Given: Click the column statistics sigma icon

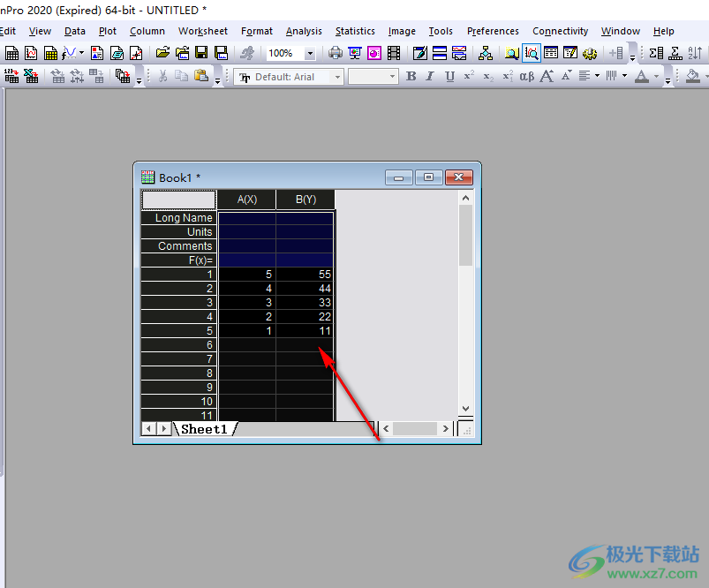Looking at the screenshot, I should tap(656, 53).
